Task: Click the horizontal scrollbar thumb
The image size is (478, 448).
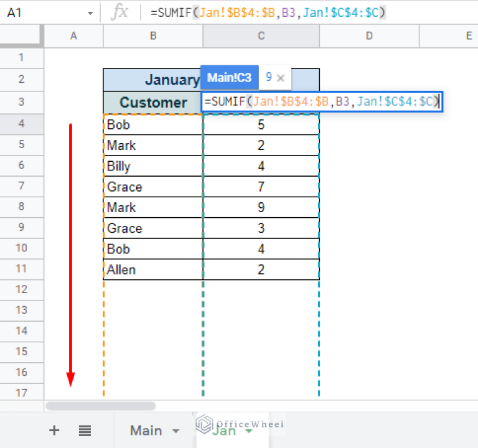Action: (100, 406)
